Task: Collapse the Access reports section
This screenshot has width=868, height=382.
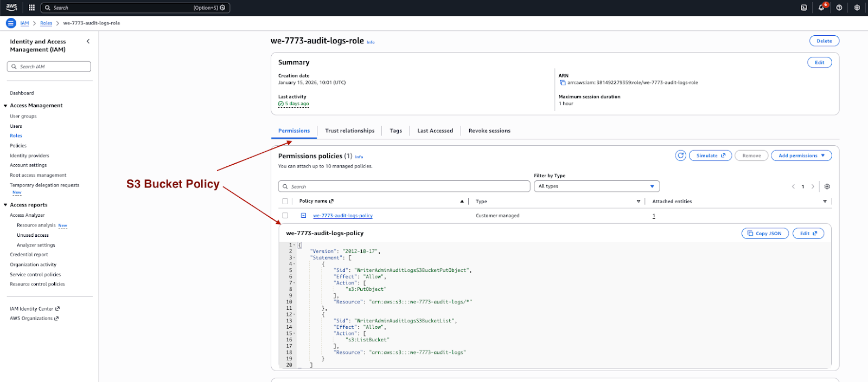Action: click(x=5, y=205)
